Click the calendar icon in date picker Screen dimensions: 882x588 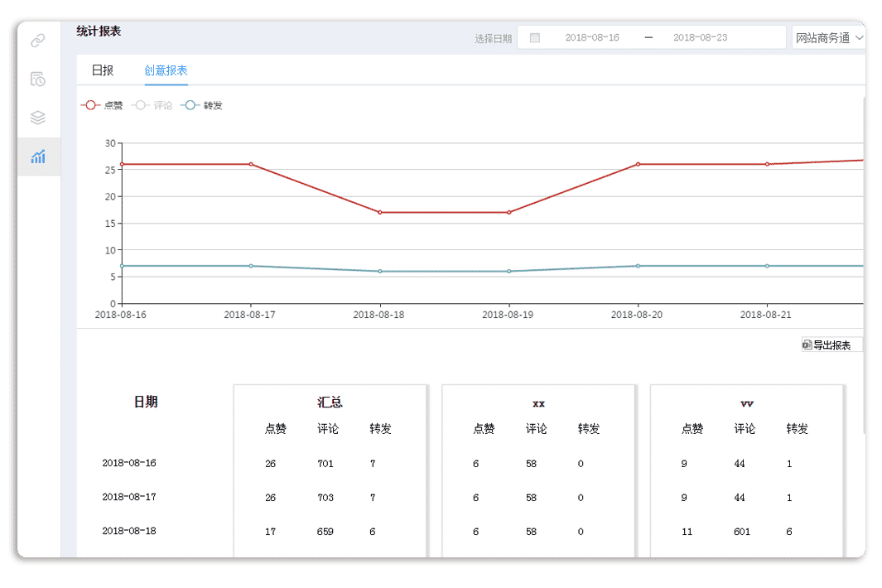click(x=535, y=37)
